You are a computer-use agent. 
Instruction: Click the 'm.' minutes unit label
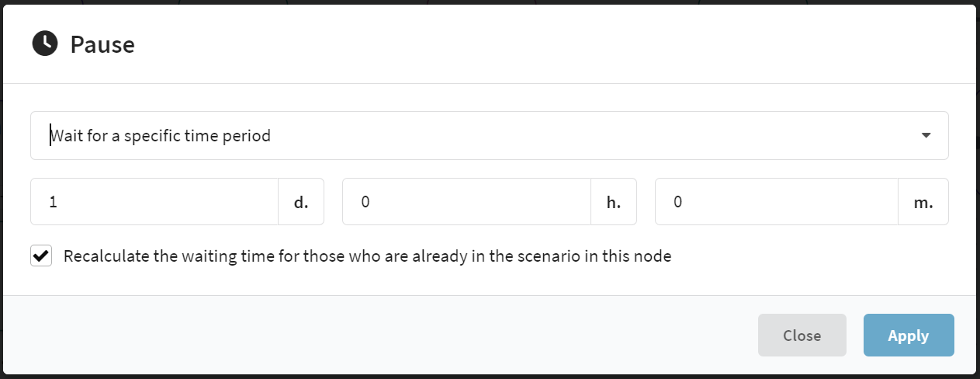[x=923, y=202]
